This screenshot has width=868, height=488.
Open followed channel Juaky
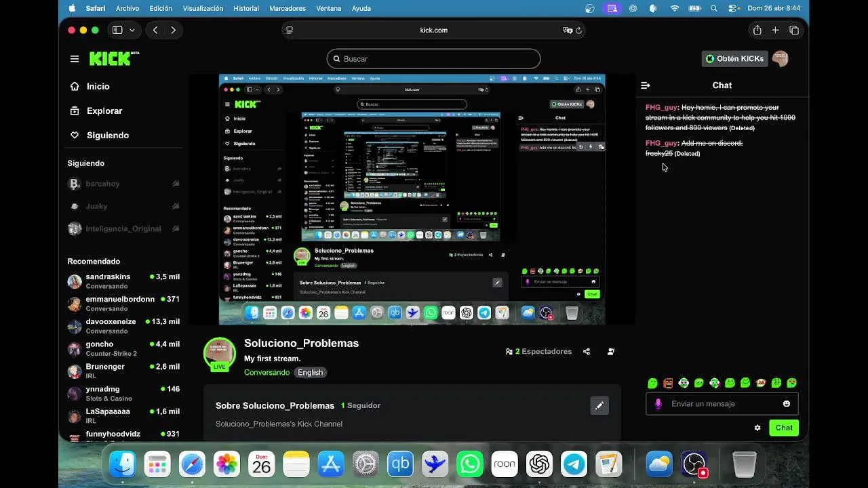(x=123, y=206)
